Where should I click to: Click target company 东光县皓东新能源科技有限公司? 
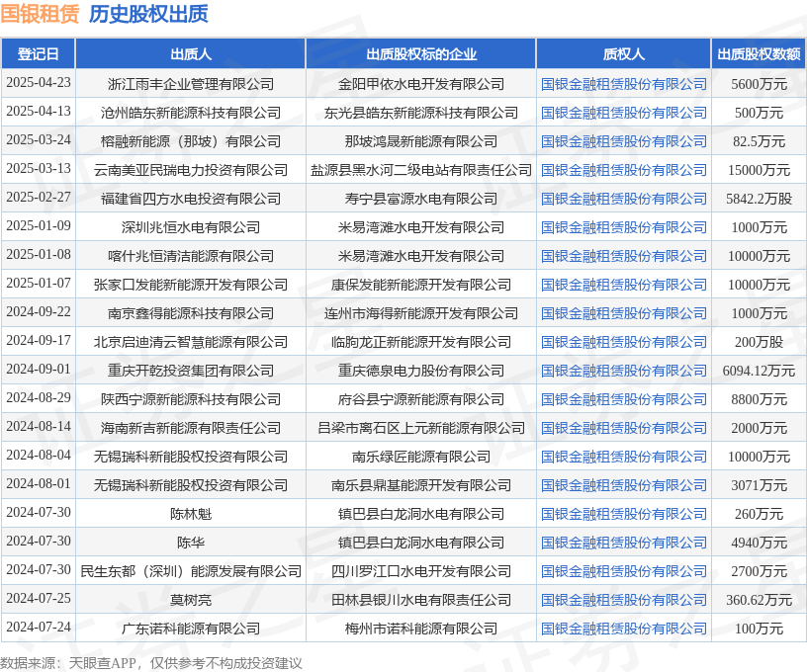tap(421, 113)
